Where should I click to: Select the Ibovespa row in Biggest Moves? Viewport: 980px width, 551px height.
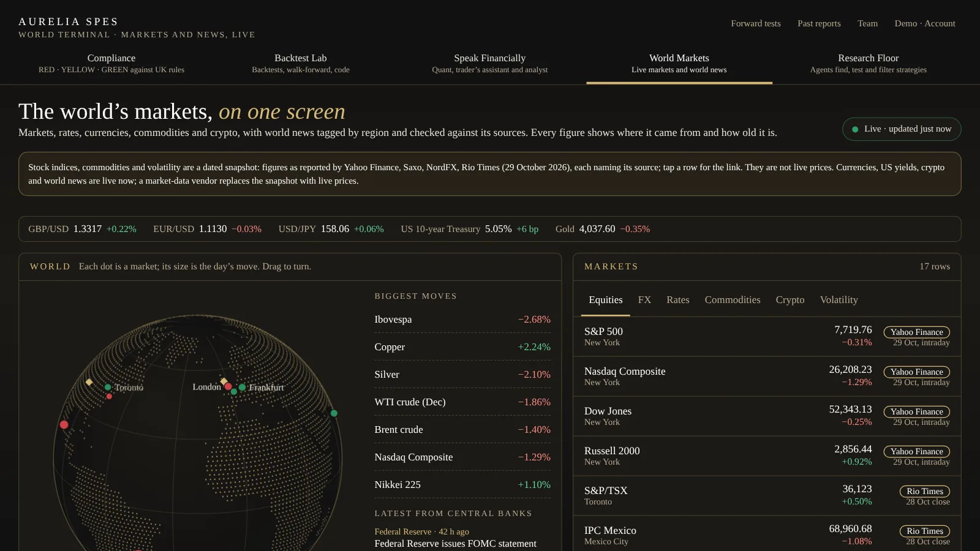pos(462,320)
